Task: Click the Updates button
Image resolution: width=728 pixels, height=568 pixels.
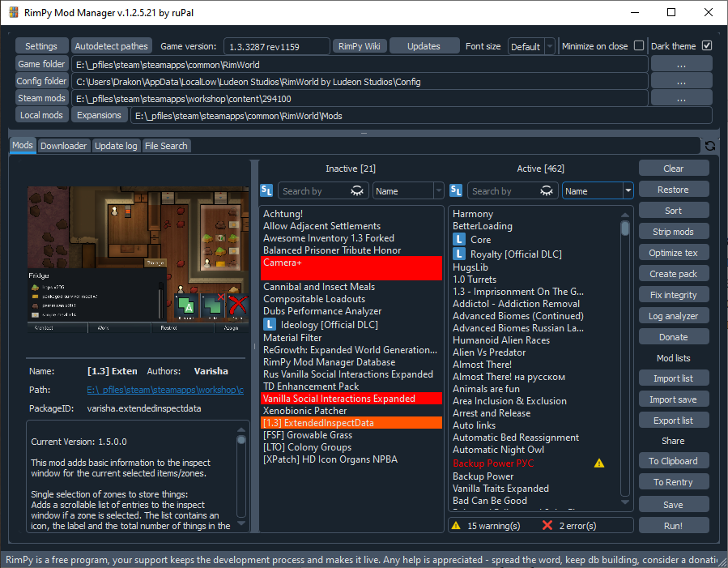Action: 424,46
